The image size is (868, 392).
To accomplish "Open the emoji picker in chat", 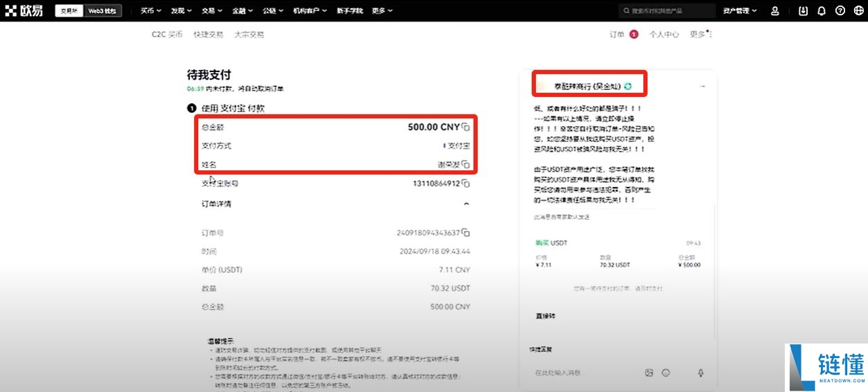I will click(x=666, y=373).
